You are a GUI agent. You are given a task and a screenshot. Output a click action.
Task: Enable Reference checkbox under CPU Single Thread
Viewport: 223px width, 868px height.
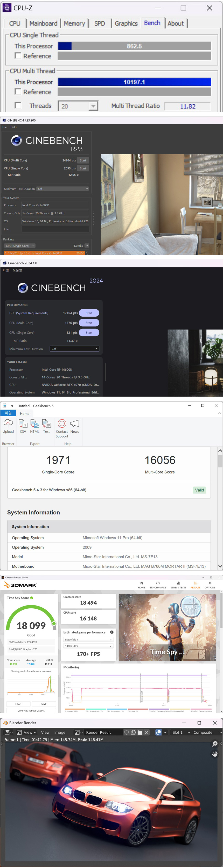(18, 56)
